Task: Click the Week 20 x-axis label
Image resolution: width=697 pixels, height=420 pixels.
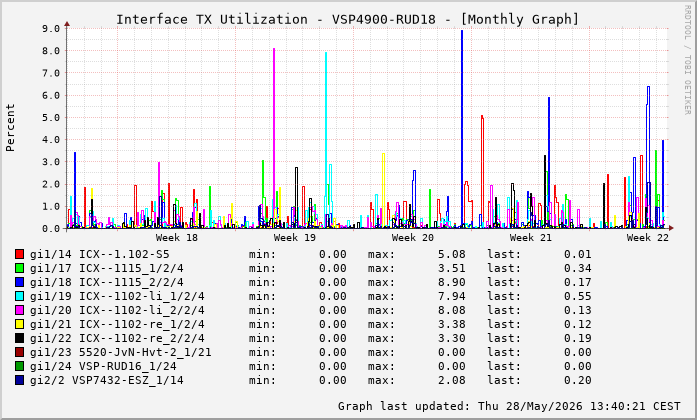Action: tap(413, 237)
